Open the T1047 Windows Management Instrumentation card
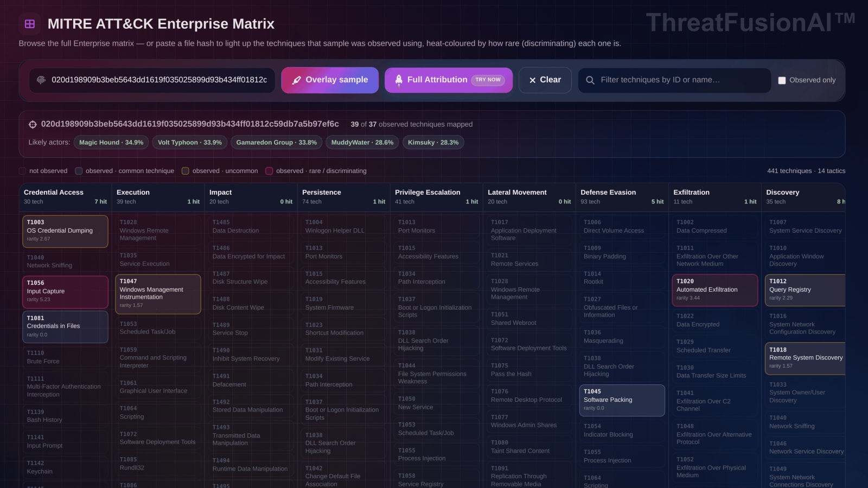 point(158,294)
